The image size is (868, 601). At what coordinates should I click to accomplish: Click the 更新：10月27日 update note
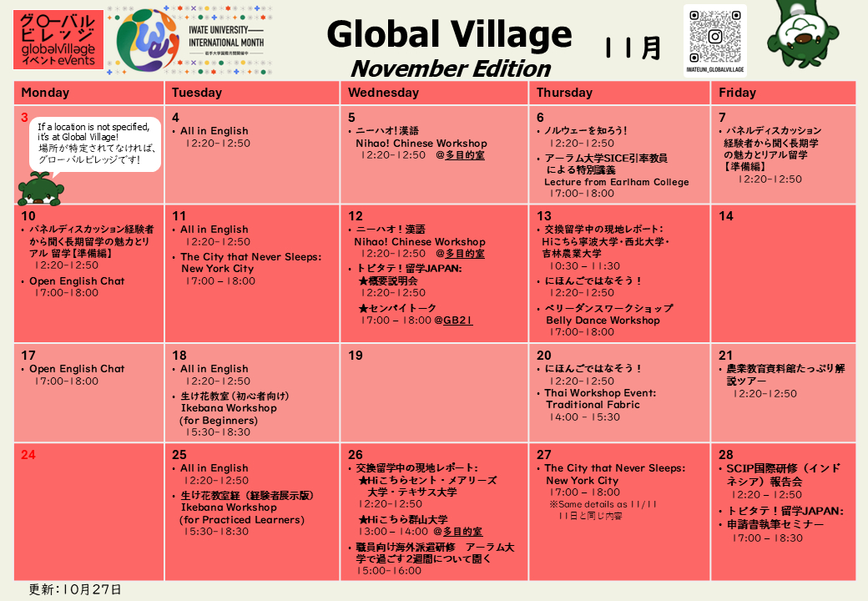point(75,589)
